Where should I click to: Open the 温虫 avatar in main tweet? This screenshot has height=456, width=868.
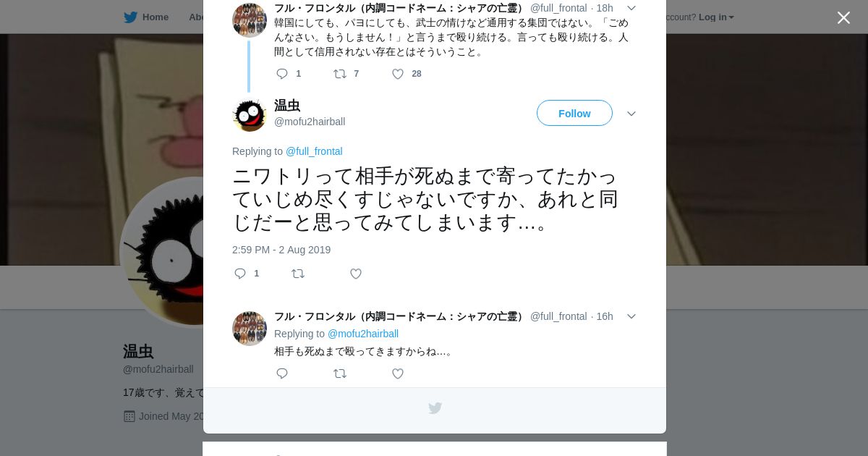[250, 114]
